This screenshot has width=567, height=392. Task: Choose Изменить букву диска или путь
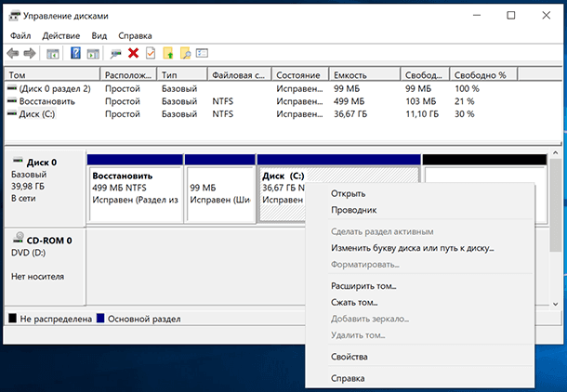[412, 248]
